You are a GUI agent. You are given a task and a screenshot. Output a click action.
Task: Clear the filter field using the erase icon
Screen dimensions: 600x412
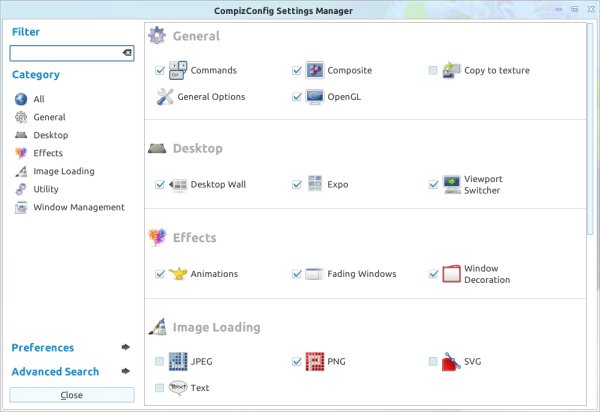(x=127, y=53)
